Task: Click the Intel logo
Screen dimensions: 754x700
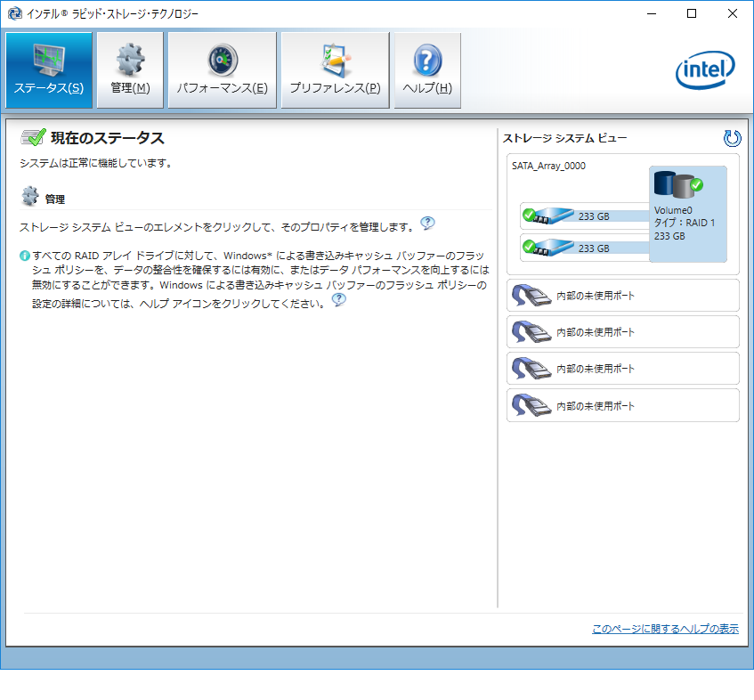Action: coord(705,70)
